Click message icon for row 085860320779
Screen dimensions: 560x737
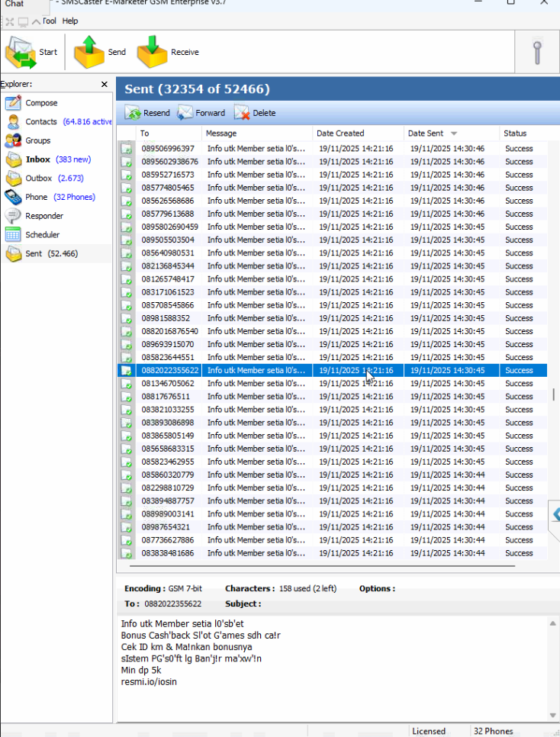click(126, 475)
